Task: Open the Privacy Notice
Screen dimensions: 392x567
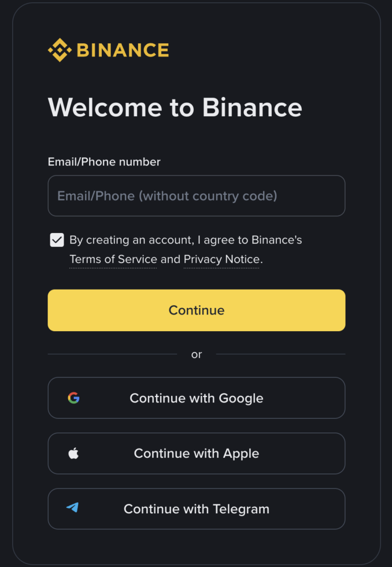Action: click(220, 259)
